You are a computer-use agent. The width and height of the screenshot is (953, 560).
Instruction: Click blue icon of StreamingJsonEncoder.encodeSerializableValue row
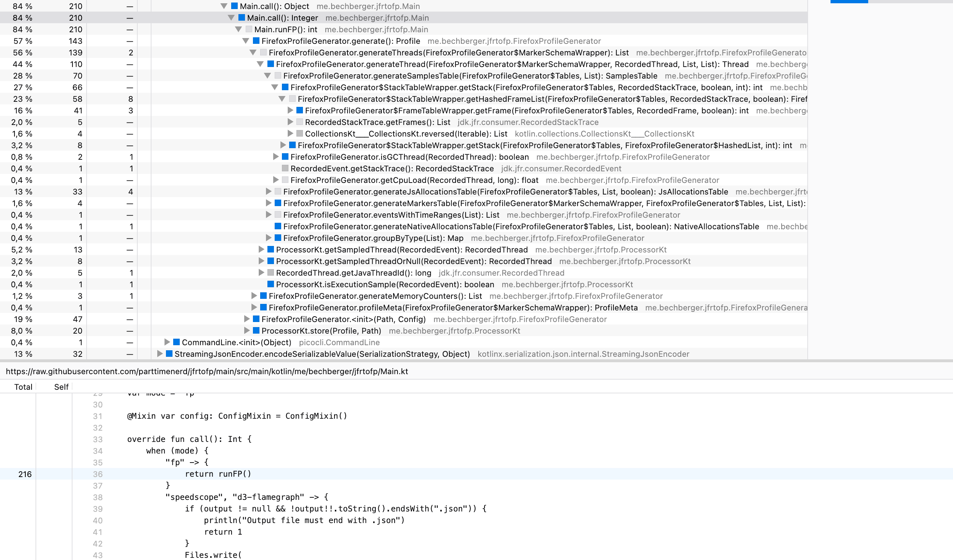[169, 354]
